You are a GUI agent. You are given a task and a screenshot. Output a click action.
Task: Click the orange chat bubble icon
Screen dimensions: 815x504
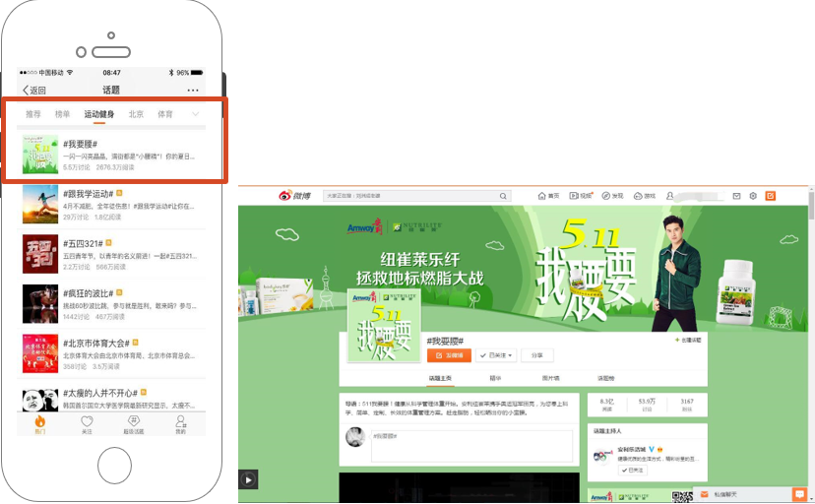tap(799, 494)
